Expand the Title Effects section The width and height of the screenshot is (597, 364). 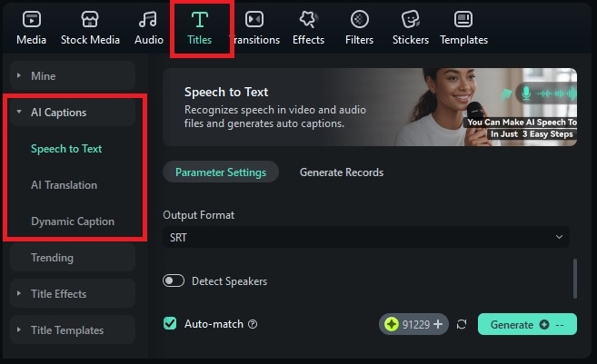[20, 294]
